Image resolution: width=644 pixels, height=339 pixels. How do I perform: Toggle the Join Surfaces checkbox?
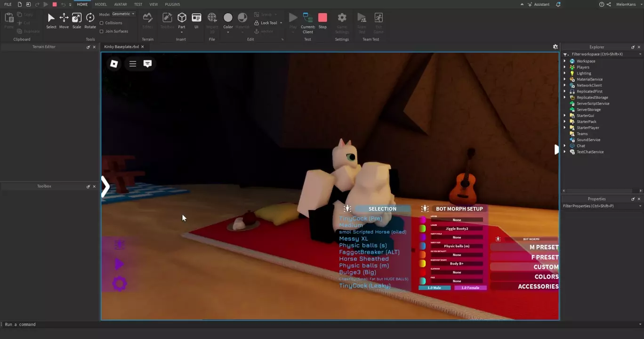tap(102, 32)
